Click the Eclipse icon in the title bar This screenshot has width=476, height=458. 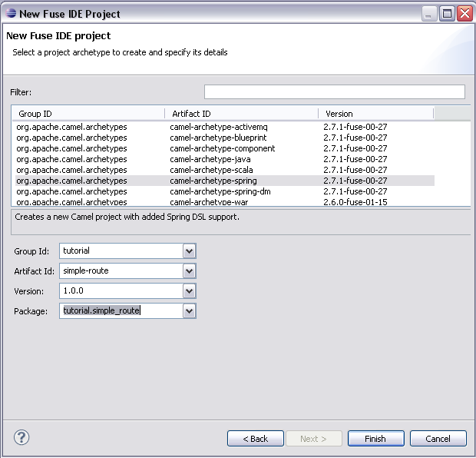point(11,13)
